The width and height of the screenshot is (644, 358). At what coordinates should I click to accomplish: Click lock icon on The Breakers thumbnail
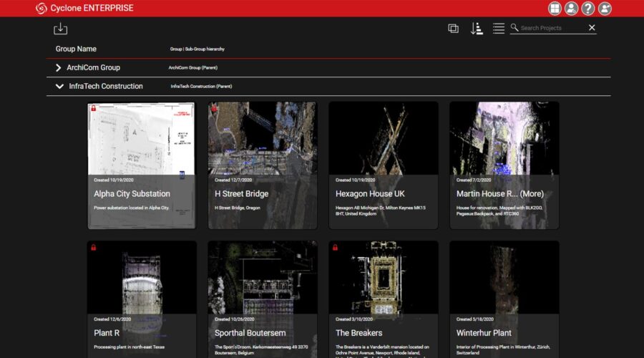(x=335, y=247)
